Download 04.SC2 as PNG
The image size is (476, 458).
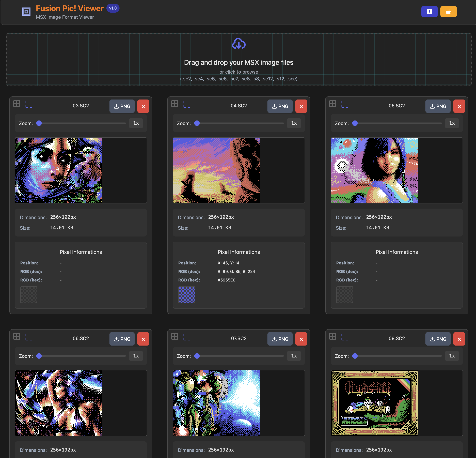pos(280,106)
